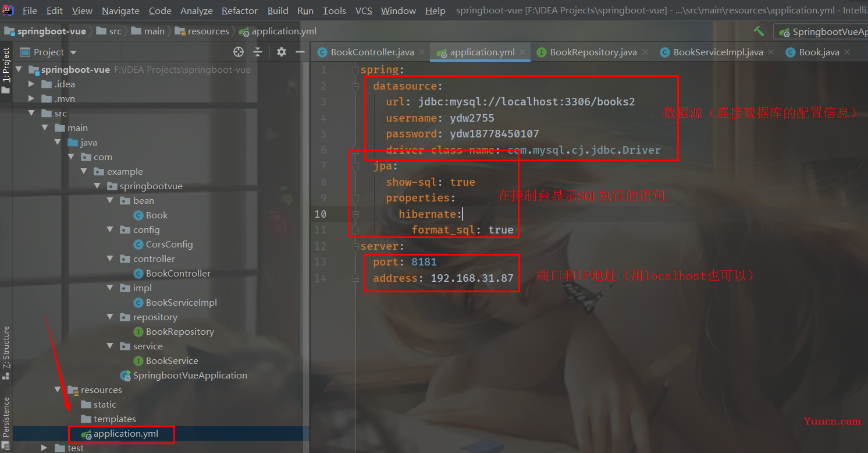Select BookService interface in the tree
The height and width of the screenshot is (453, 868).
coord(166,361)
